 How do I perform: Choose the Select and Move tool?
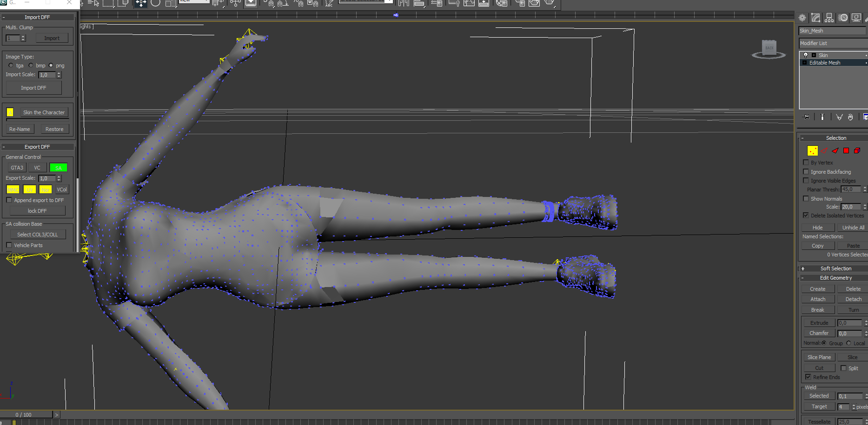(140, 3)
